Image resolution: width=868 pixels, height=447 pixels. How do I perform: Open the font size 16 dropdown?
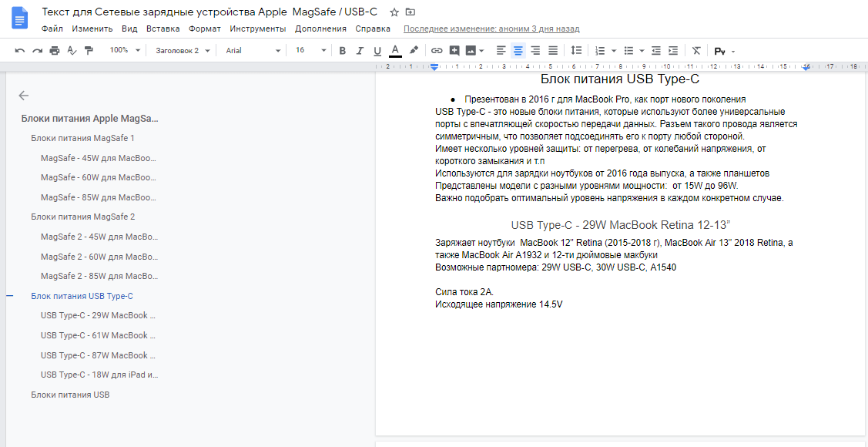pos(311,50)
